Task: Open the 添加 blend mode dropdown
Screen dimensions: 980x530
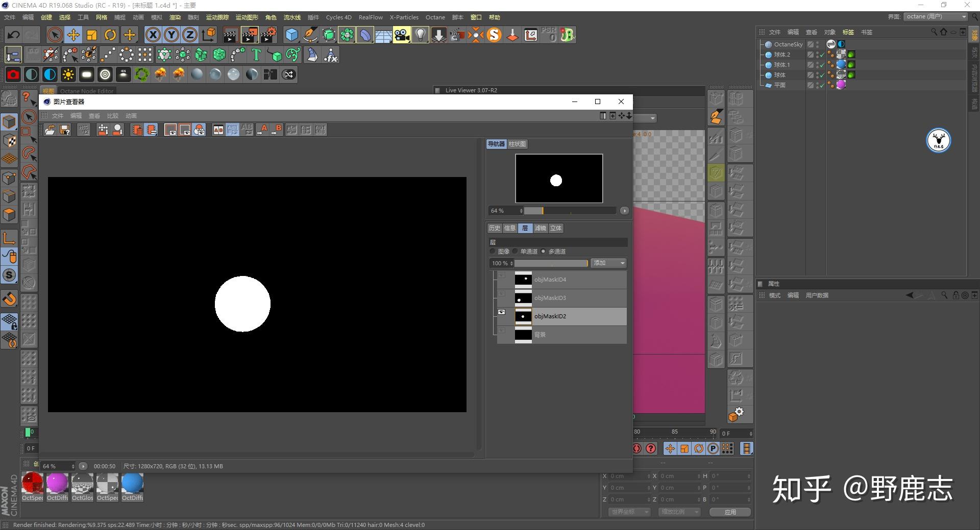Action: pos(608,263)
